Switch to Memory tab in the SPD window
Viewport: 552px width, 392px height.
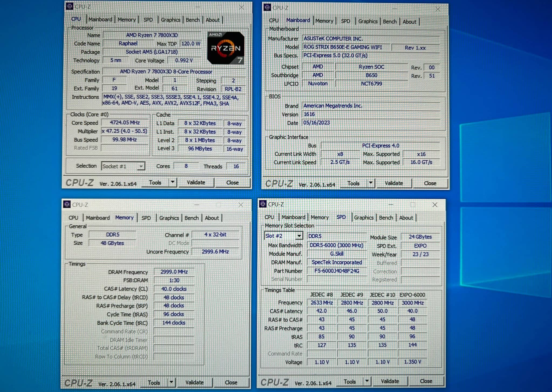coord(320,217)
